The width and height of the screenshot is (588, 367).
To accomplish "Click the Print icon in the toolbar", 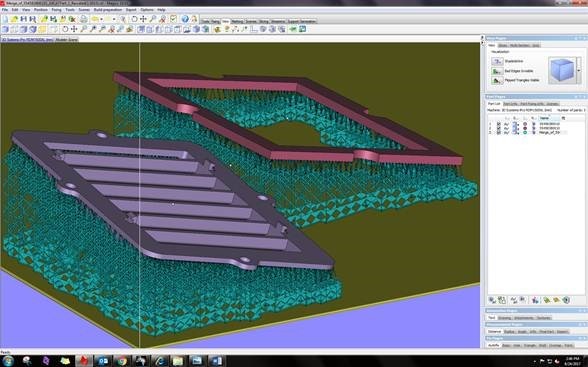I will (x=83, y=19).
